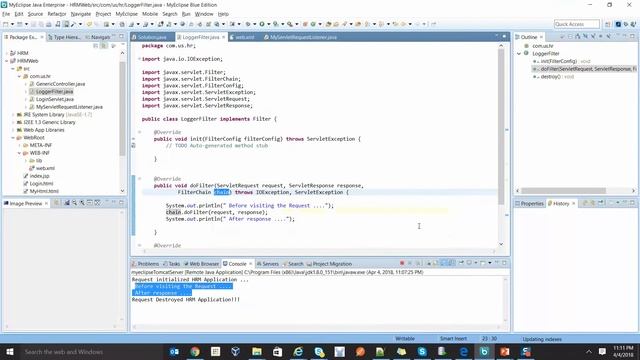Fold the doFilter method in editor gutter

(140, 179)
